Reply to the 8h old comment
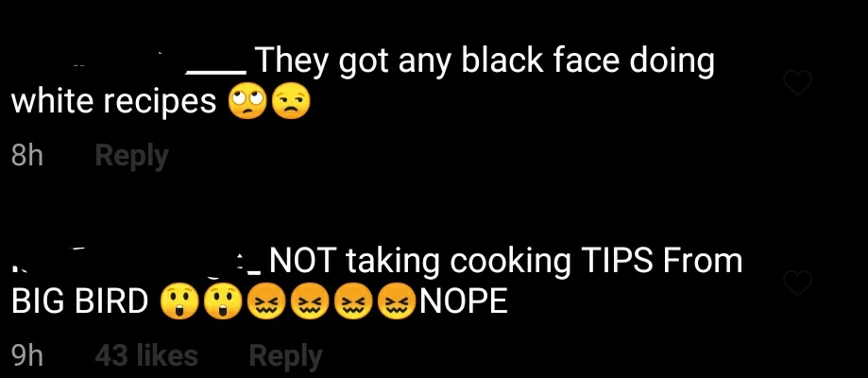 tap(131, 157)
